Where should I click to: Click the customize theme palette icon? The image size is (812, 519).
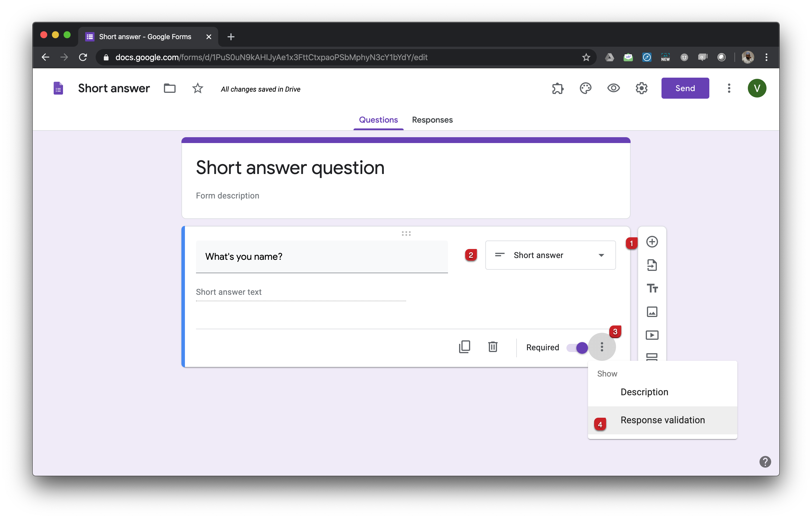point(585,88)
